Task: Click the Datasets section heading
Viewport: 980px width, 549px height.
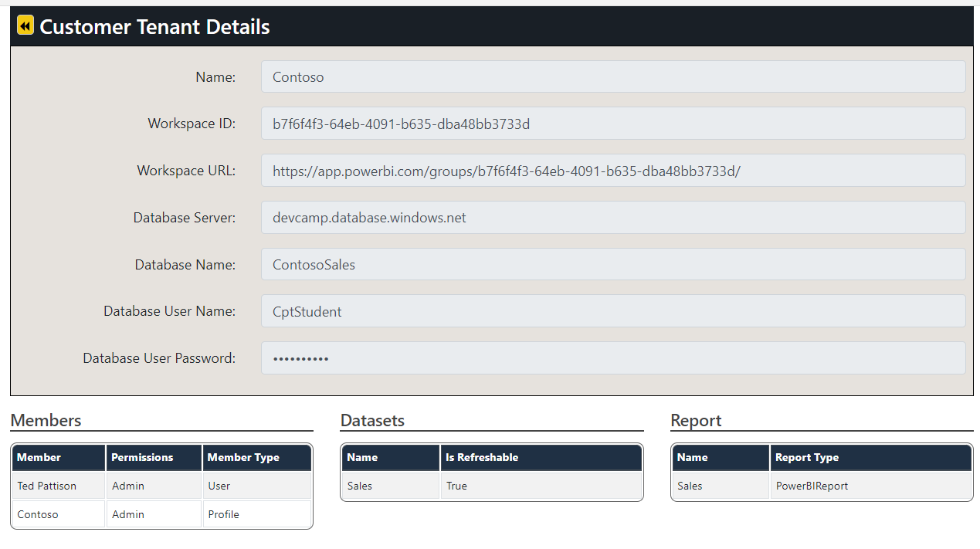Action: click(x=372, y=420)
